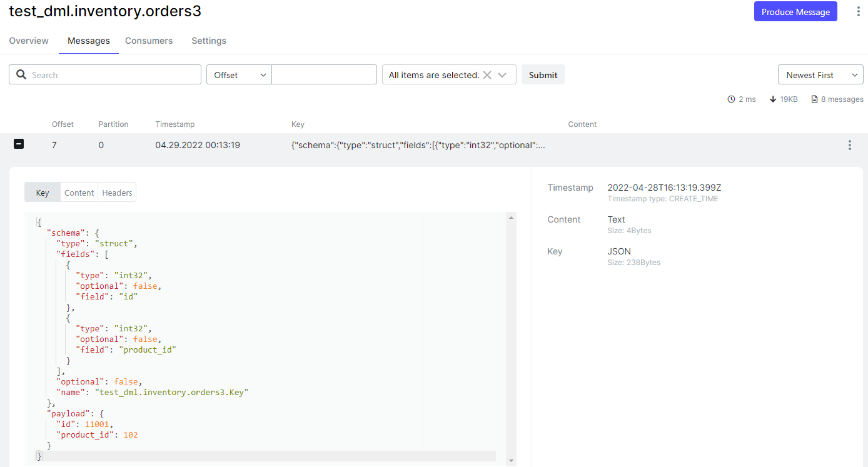This screenshot has height=467, width=868.
Task: Open the Newest First sort dropdown
Action: pos(820,75)
